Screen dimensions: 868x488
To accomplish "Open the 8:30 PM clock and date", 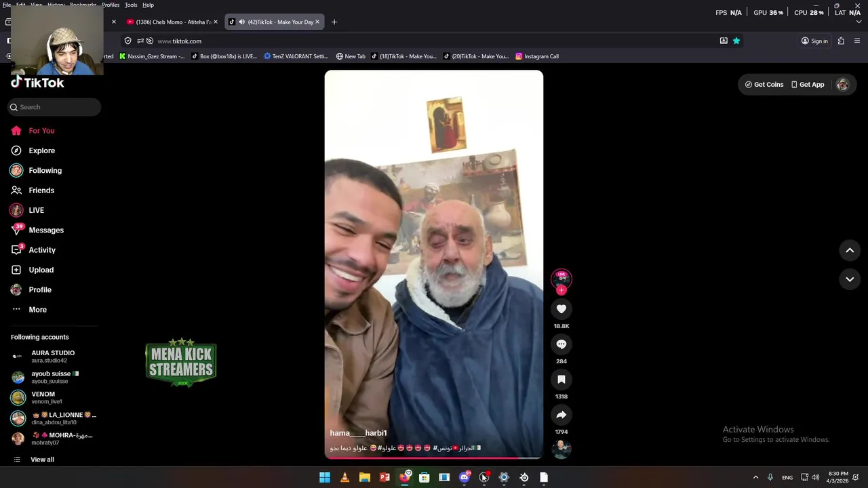I will (837, 477).
